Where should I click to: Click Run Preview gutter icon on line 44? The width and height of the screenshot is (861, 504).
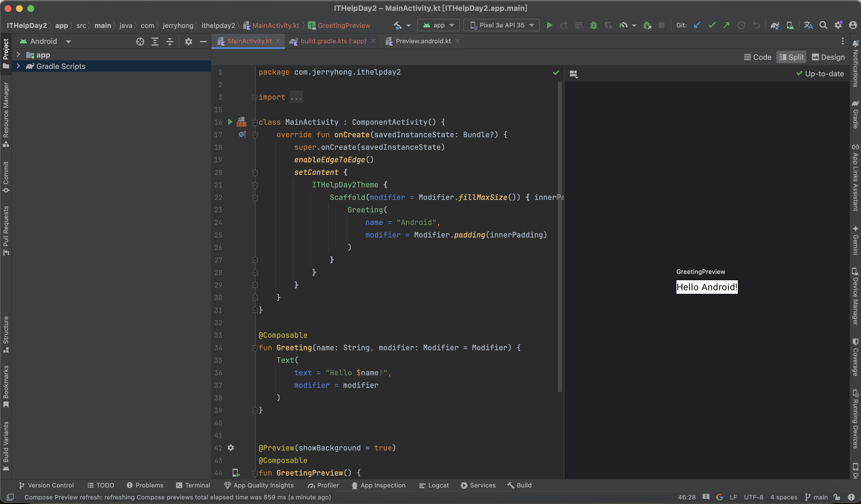click(236, 473)
